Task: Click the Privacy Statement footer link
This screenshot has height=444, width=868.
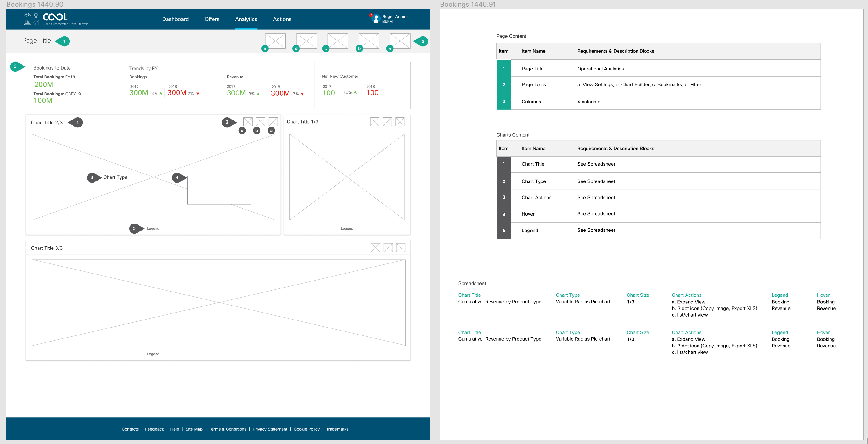Action: coord(270,429)
